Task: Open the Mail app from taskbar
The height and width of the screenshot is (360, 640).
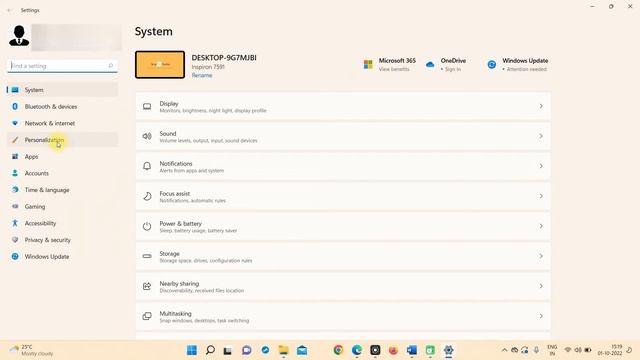Action: [302, 350]
